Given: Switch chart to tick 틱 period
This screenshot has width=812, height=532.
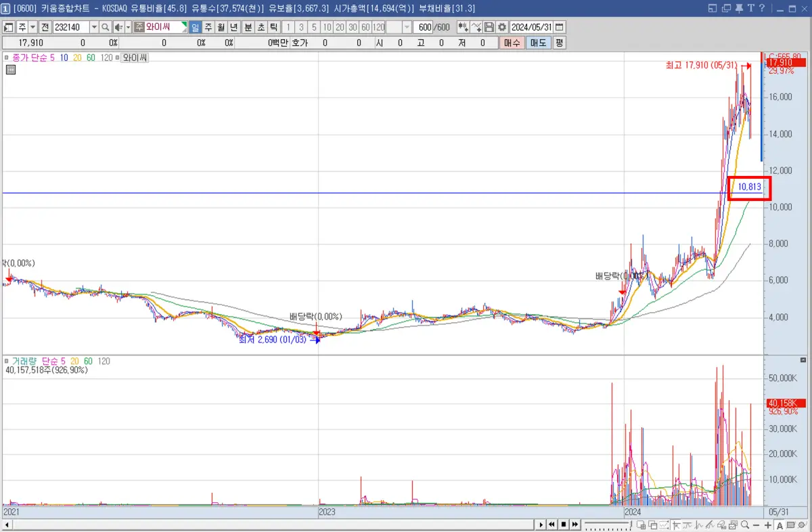Looking at the screenshot, I should 273,27.
